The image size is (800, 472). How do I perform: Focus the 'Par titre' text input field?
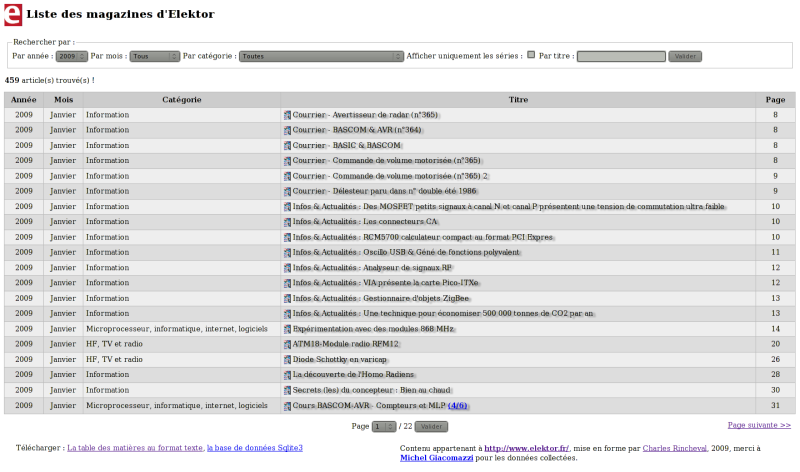[621, 56]
